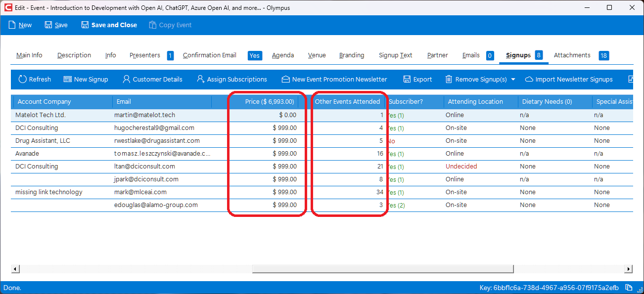Save the event using the Save button

pos(56,25)
